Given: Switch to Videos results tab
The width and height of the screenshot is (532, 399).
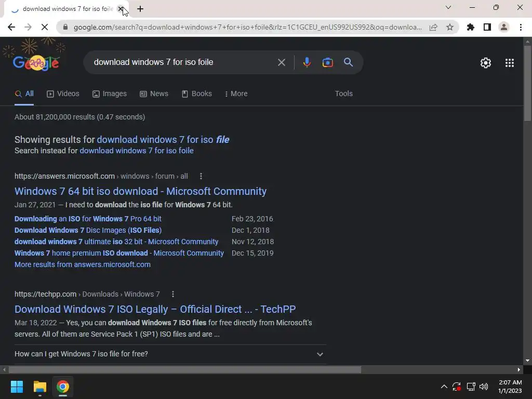Looking at the screenshot, I should (x=63, y=94).
